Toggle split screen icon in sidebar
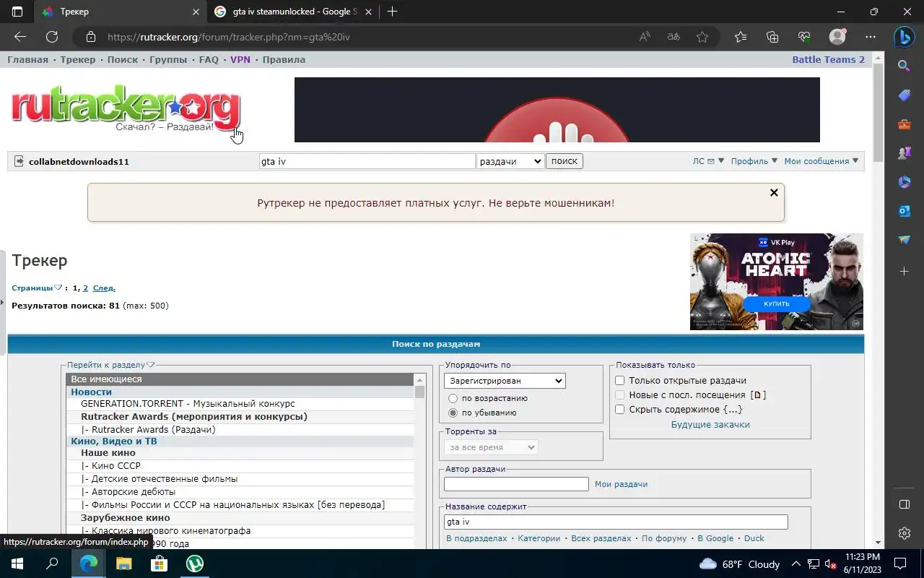924x578 pixels. click(x=904, y=504)
